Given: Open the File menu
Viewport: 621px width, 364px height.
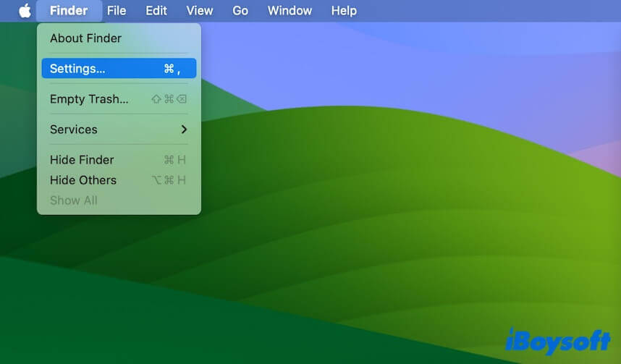Looking at the screenshot, I should pyautogui.click(x=117, y=11).
